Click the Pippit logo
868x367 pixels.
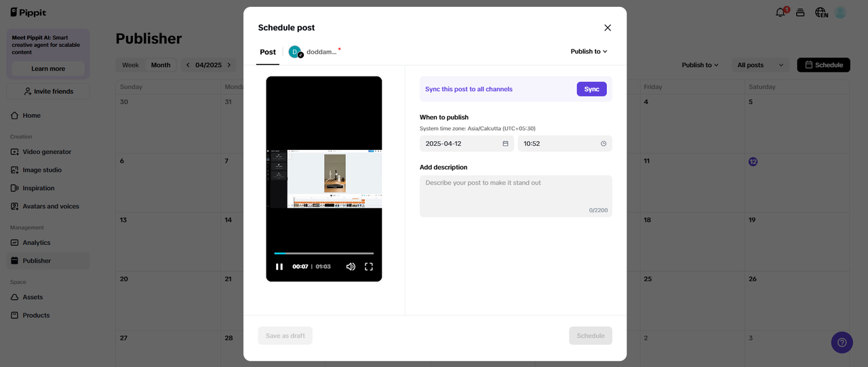[28, 12]
